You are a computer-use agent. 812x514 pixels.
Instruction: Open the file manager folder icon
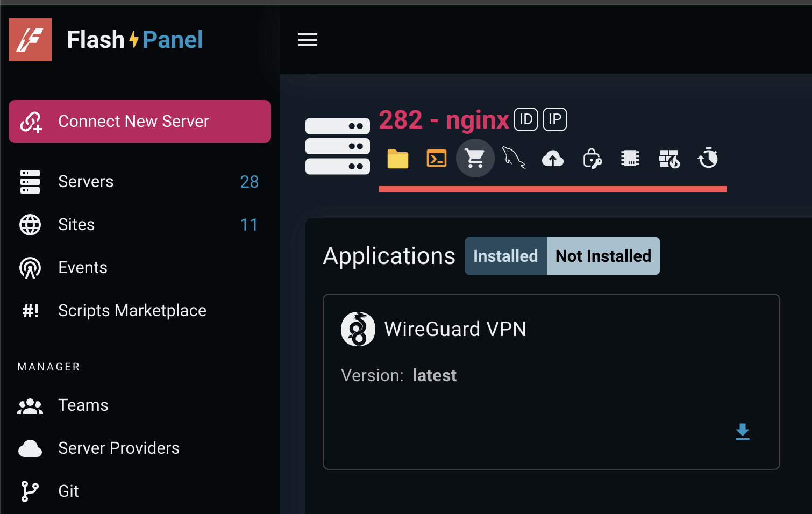click(x=397, y=158)
